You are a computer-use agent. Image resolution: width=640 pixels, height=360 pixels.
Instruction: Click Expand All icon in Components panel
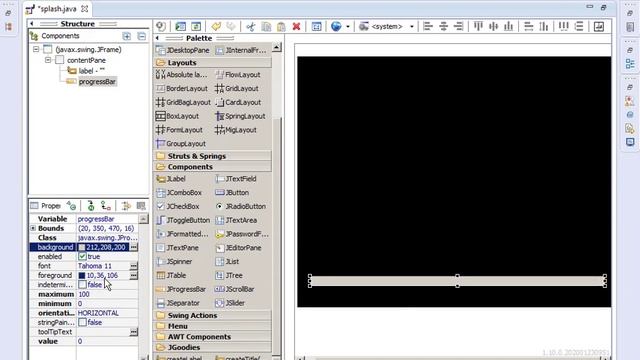point(127,36)
